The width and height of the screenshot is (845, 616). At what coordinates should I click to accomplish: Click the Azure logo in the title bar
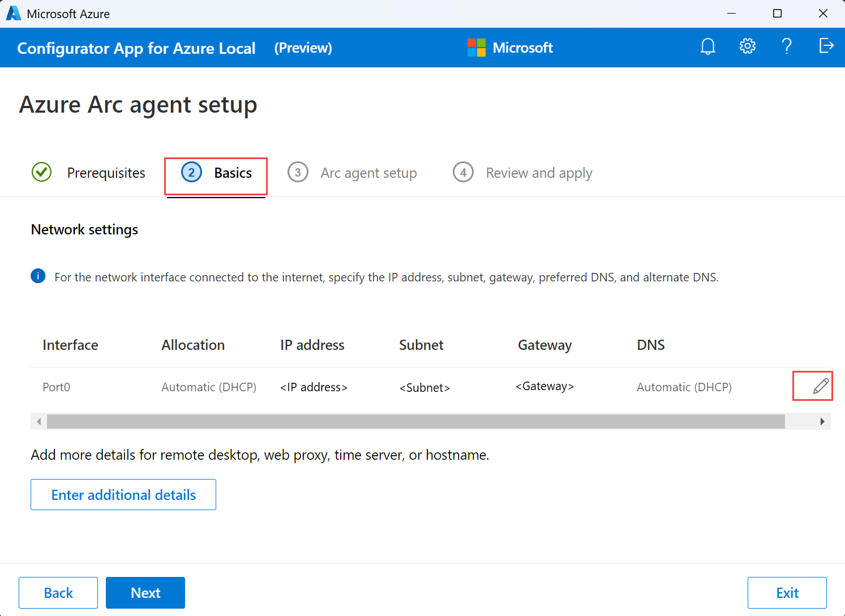click(x=12, y=13)
